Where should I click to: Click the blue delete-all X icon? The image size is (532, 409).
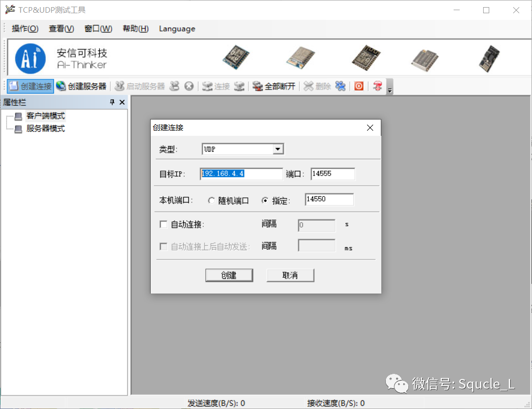click(x=340, y=86)
